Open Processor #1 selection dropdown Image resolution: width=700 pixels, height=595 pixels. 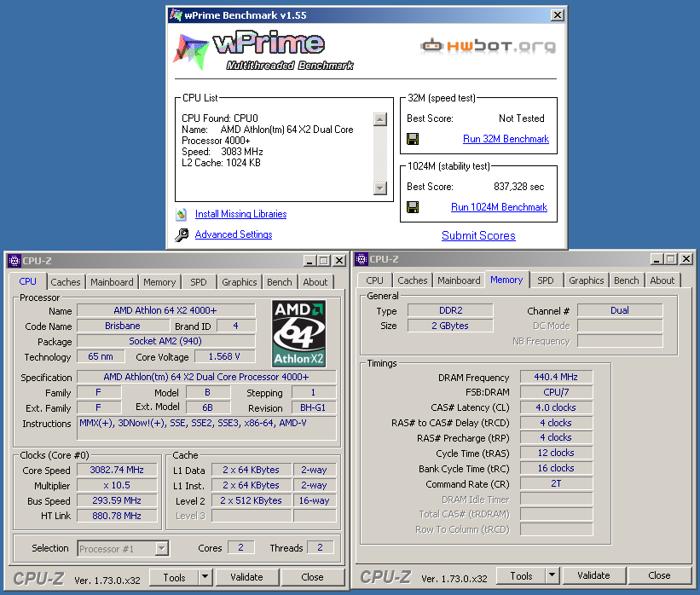162,548
